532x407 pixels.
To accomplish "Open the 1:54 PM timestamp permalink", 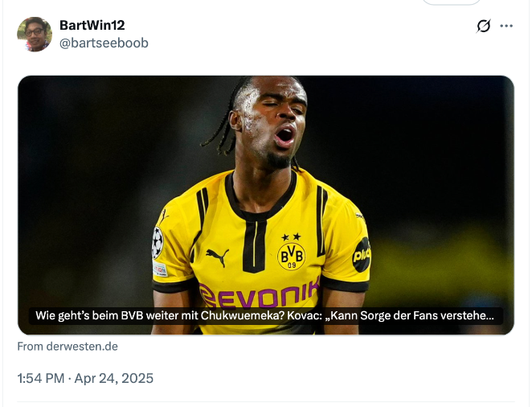I will 41,378.
